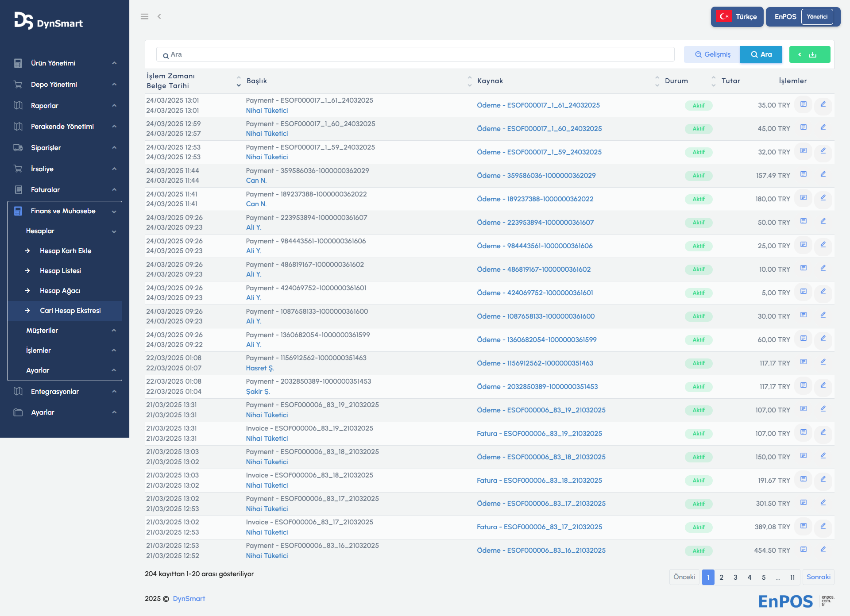The height and width of the screenshot is (616, 850).
Task: Expand Raporlar sidebar menu
Action: pos(45,106)
